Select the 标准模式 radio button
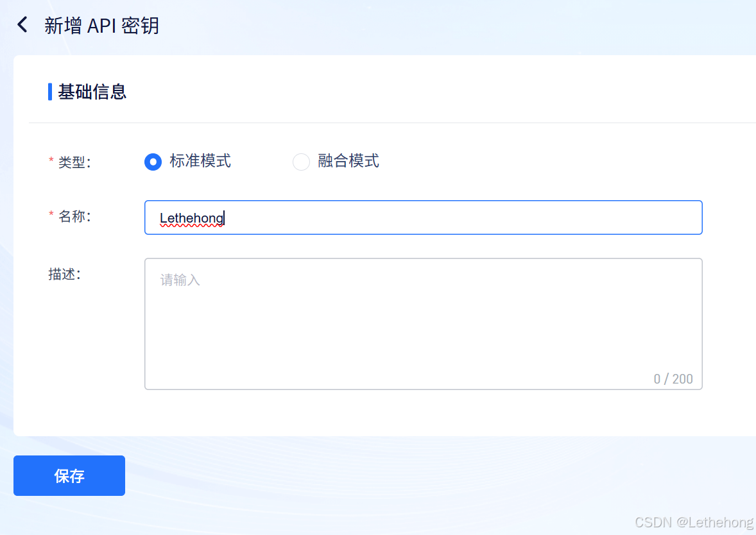 [153, 162]
